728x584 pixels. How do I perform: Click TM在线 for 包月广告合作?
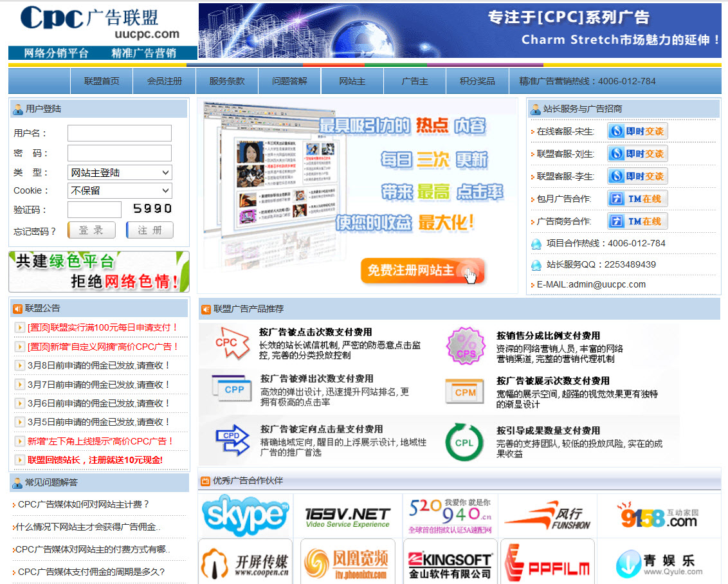(x=637, y=198)
